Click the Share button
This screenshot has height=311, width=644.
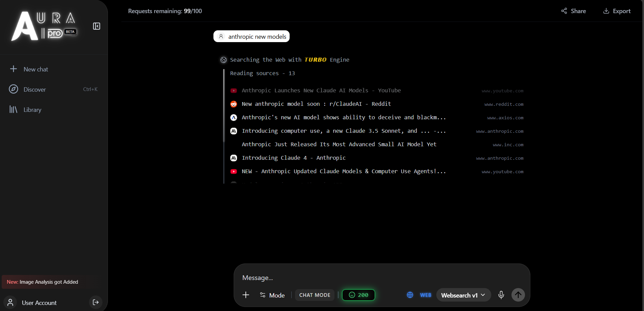pos(574,11)
